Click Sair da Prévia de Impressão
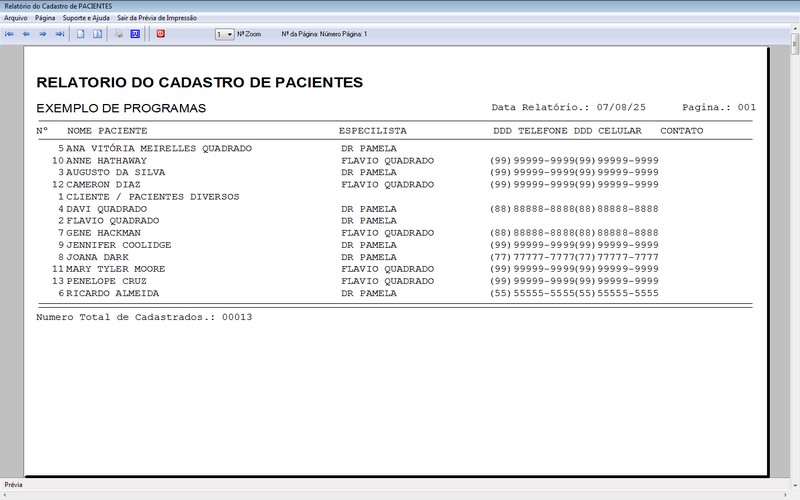This screenshot has width=800, height=500. point(157,18)
